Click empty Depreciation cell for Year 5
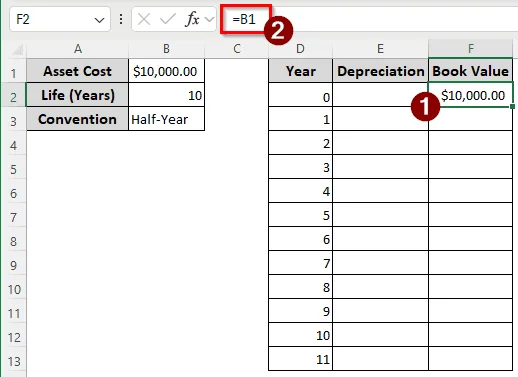518x377 pixels. [380, 215]
